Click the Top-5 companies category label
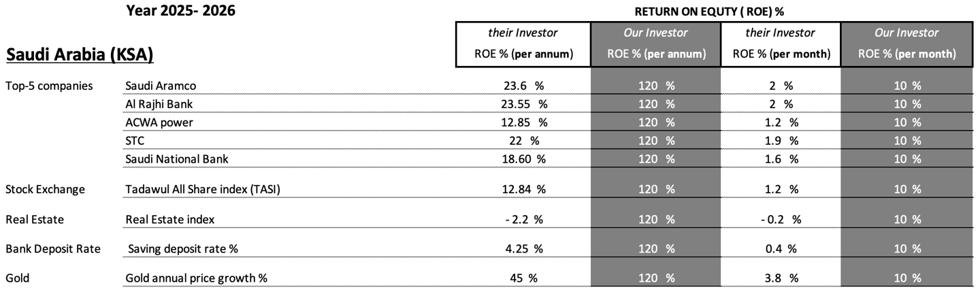Image resolution: width=980 pixels, height=294 pixels. 49,86
